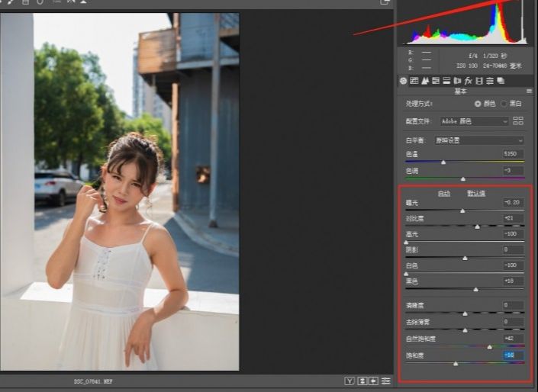
Task: Open the Lens Corrections panel tab
Action: (x=457, y=81)
